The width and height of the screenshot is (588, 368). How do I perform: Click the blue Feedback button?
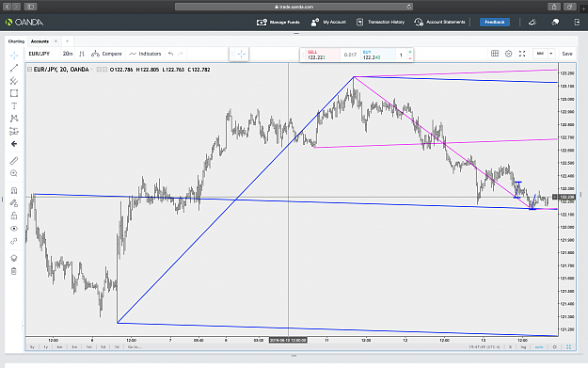(495, 23)
